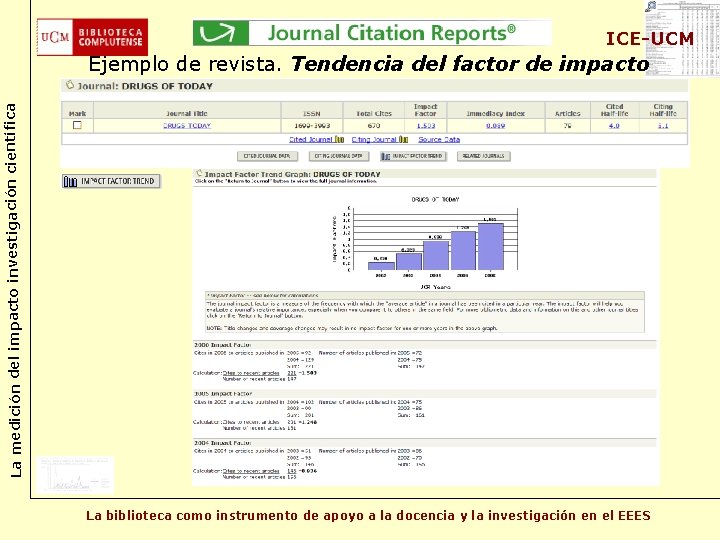Click the UCM Biblioteca Complutense logo

click(92, 37)
